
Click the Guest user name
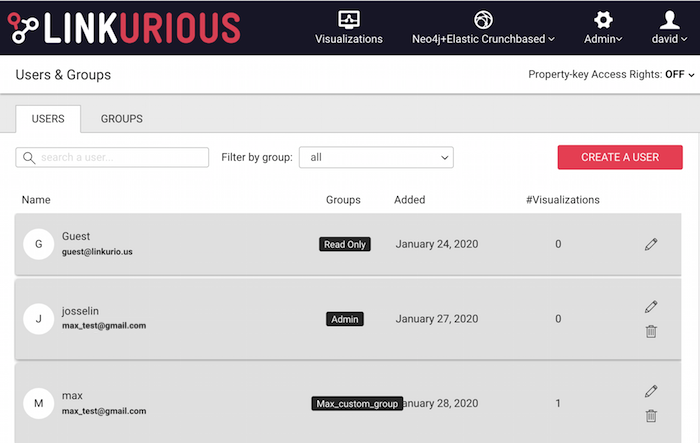pos(76,236)
